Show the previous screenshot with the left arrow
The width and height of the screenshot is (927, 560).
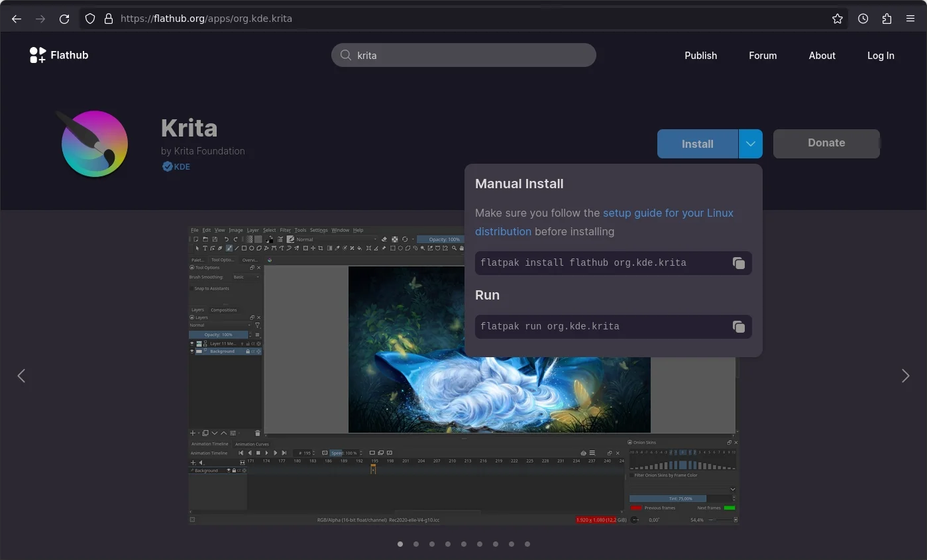pos(21,376)
